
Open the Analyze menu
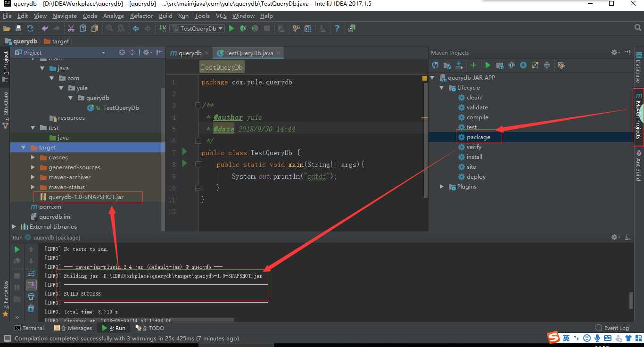(x=114, y=16)
